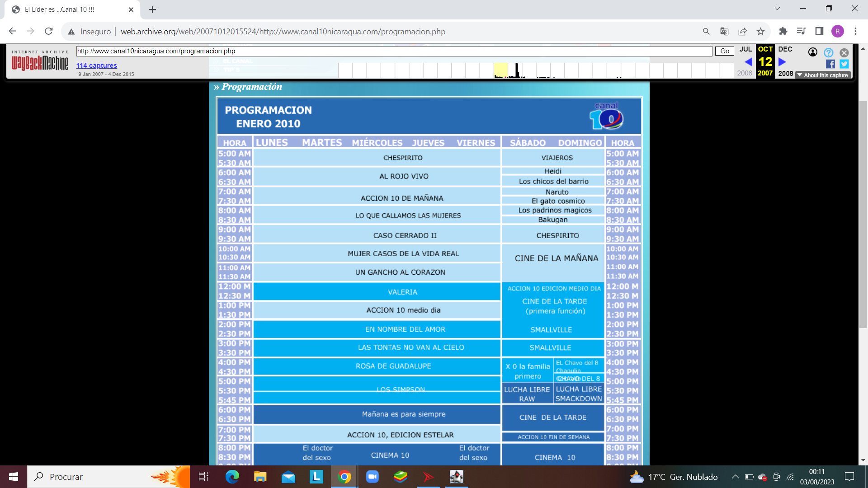Show hidden system tray icons
This screenshot has width=868, height=488.
tap(735, 477)
